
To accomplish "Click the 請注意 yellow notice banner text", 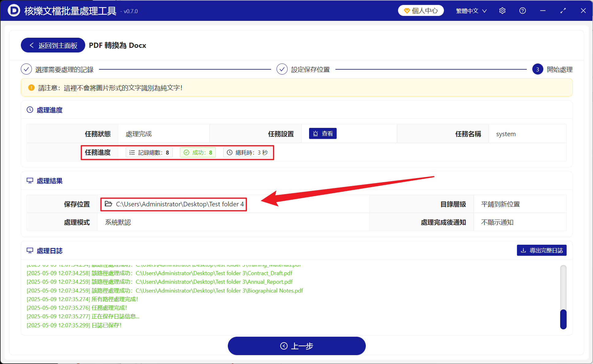I will pyautogui.click(x=110, y=88).
